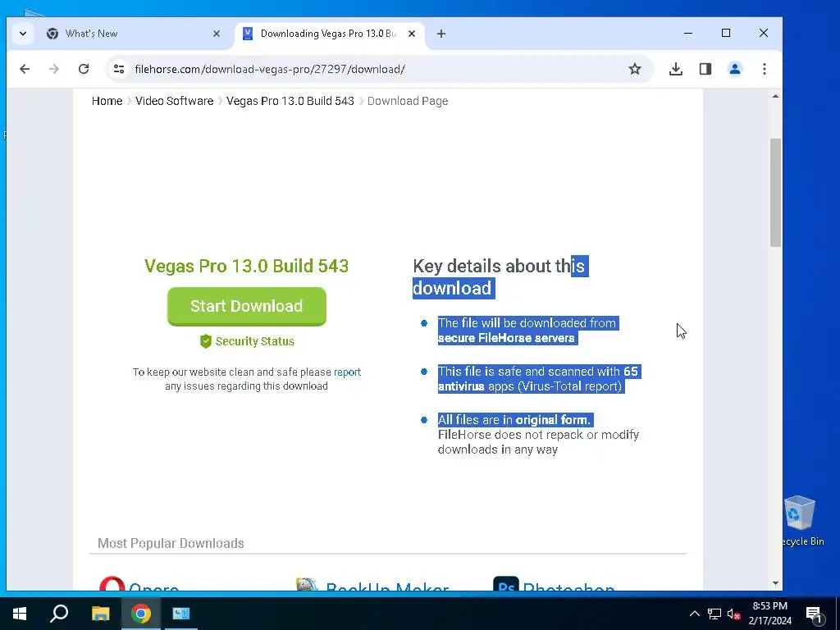Open the blue app beside Chrome on taskbar
Screen dimensions: 840x630
(x=181, y=614)
